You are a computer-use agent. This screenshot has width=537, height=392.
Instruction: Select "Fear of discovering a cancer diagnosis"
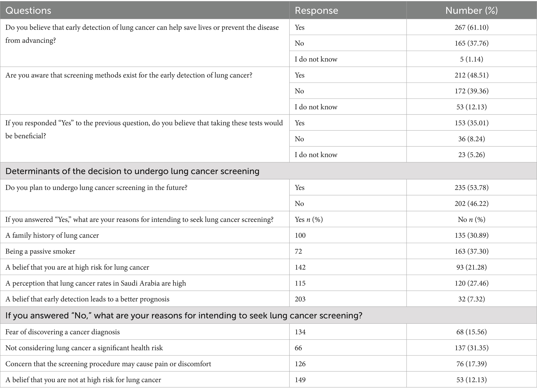coord(63,332)
